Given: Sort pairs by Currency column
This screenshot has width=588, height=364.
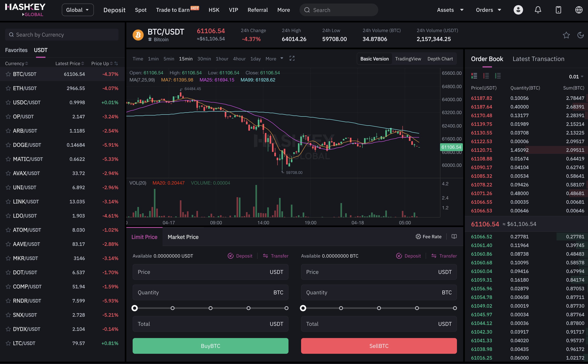Looking at the screenshot, I should (x=17, y=64).
